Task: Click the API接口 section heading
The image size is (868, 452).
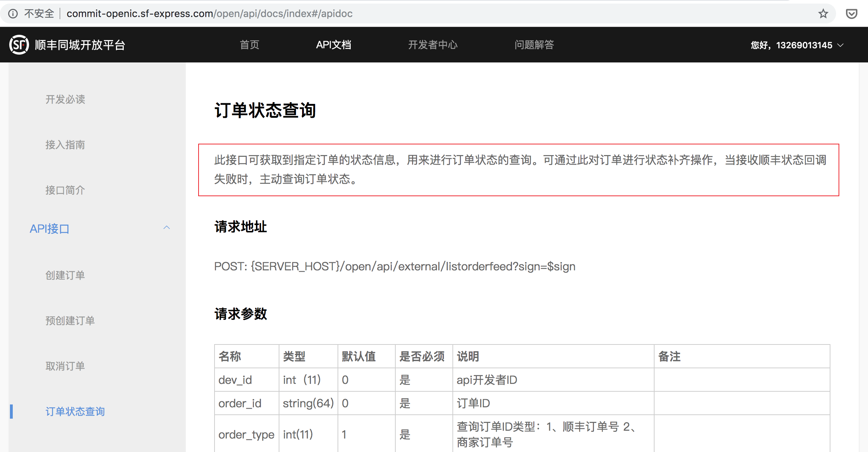Action: pyautogui.click(x=50, y=229)
